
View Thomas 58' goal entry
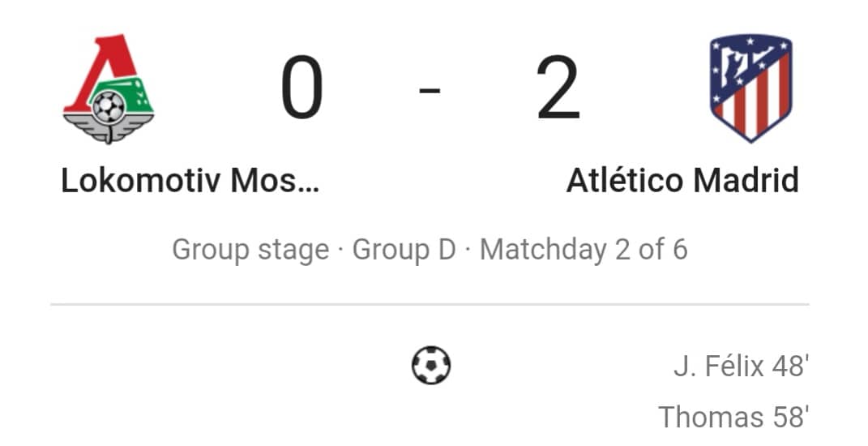(x=733, y=417)
